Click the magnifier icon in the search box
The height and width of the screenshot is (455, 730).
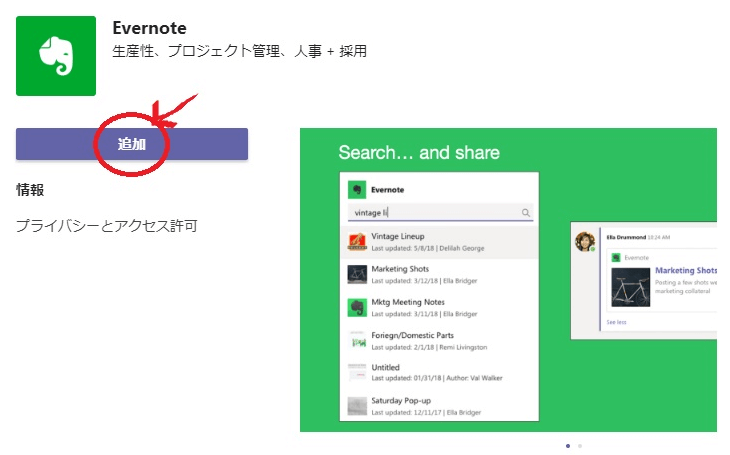click(526, 213)
